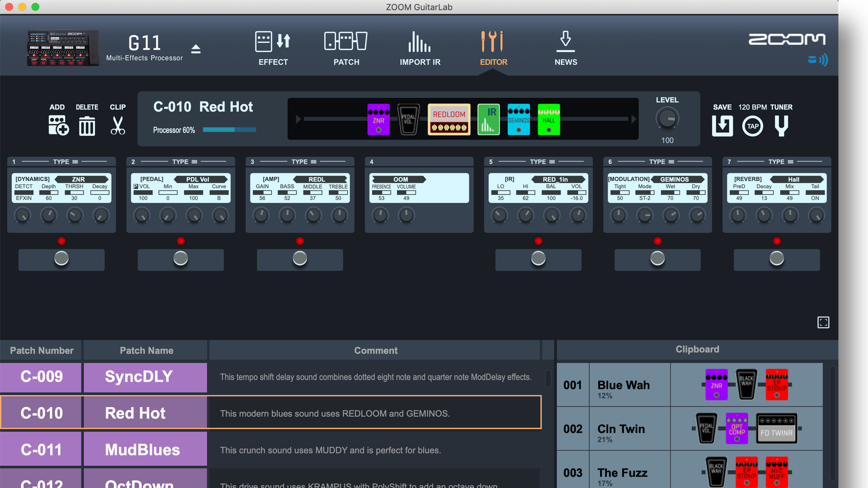The height and width of the screenshot is (488, 868).
Task: Tap tempo with the TAP button
Action: pos(752,126)
